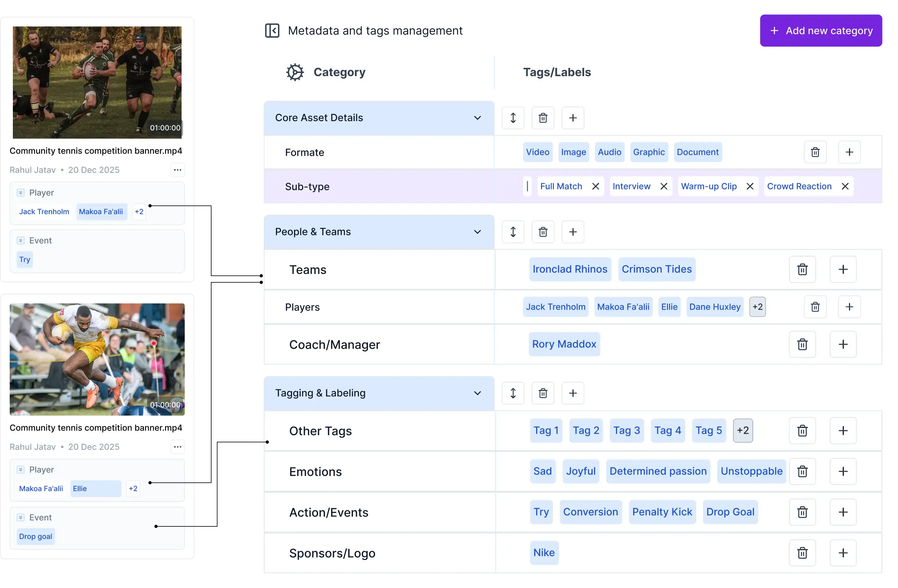898x588 pixels.
Task: Click the Category settings gear icon
Action: click(295, 72)
